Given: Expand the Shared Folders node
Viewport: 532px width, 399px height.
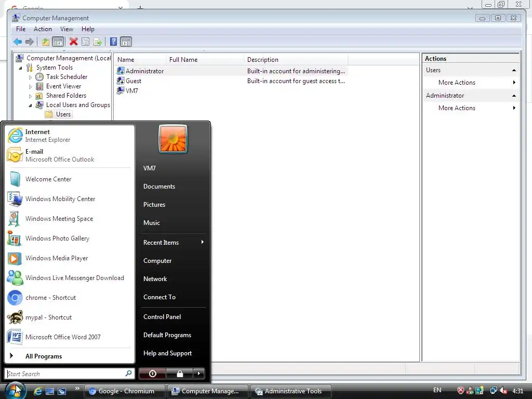Looking at the screenshot, I should [30, 96].
